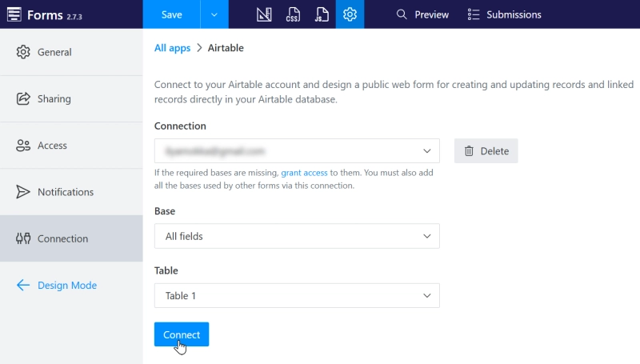Image resolution: width=640 pixels, height=364 pixels.
Task: Select the Sharing tab
Action: pos(71,98)
